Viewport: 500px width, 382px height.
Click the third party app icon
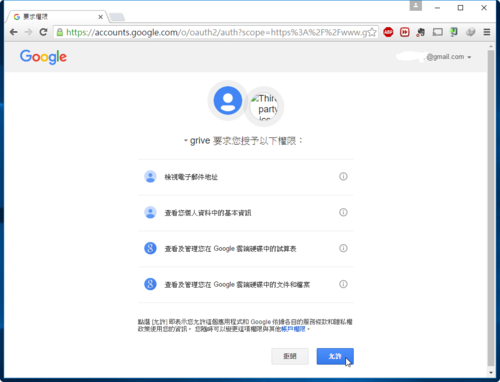264,107
